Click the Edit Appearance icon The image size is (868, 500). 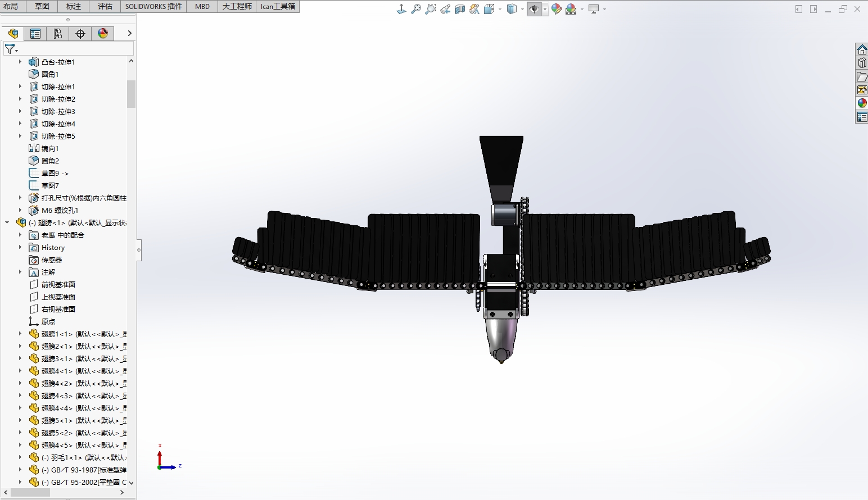(x=557, y=9)
